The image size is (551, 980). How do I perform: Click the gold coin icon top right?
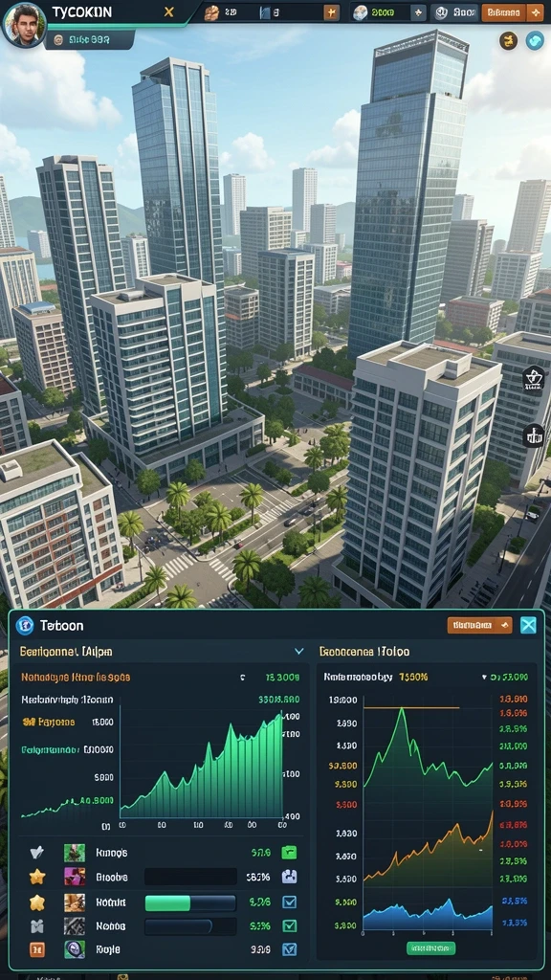[508, 40]
